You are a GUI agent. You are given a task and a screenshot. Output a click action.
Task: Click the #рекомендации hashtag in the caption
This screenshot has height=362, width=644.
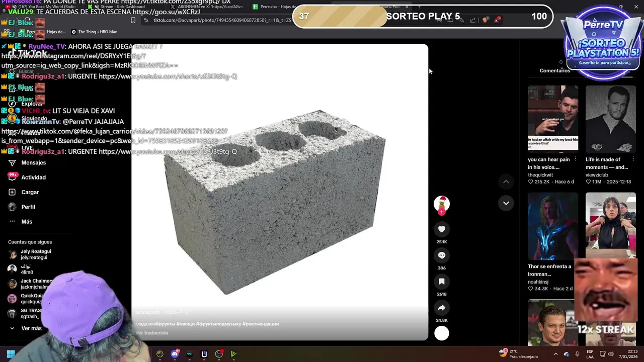pyautogui.click(x=261, y=324)
